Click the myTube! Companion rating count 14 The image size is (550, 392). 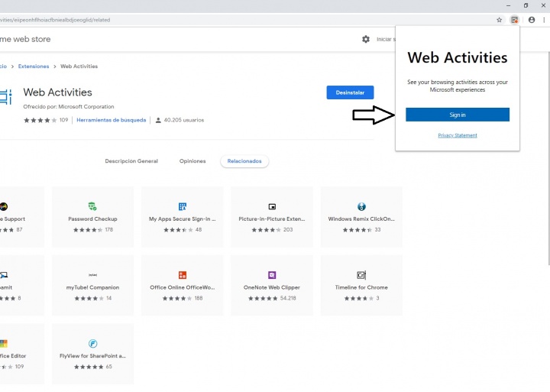[x=108, y=298]
